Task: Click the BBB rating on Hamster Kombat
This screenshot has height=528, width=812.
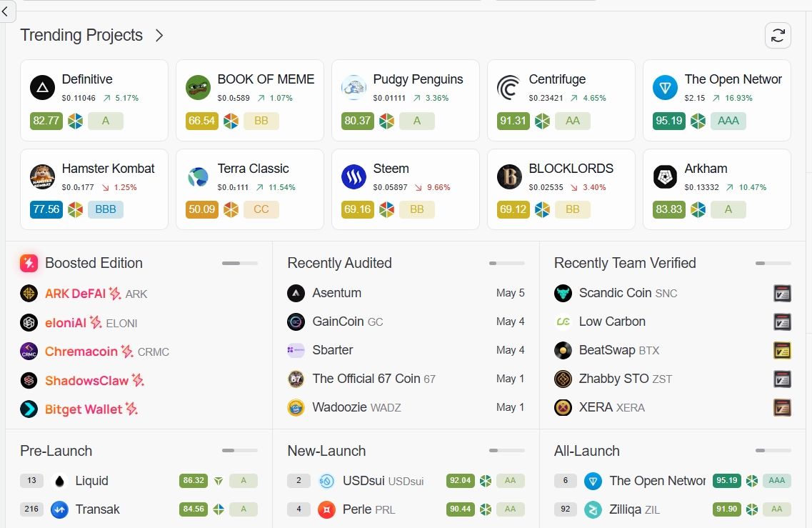Action: (106, 209)
